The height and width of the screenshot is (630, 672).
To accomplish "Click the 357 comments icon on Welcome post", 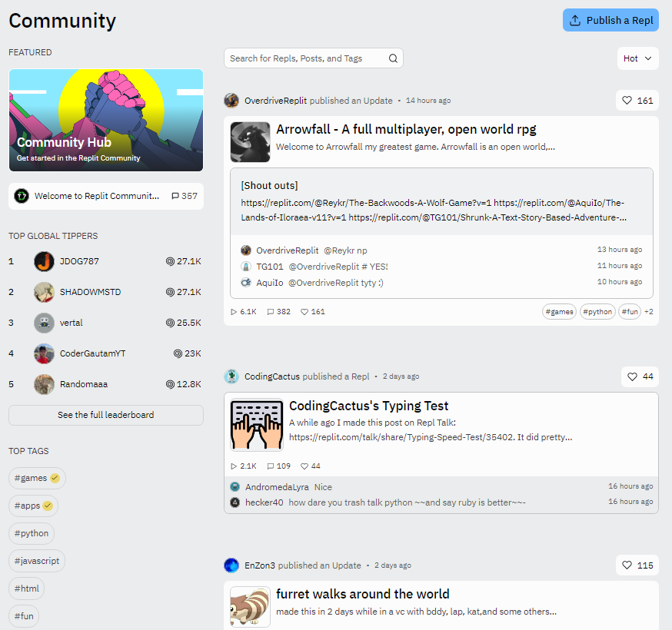I will click(175, 196).
